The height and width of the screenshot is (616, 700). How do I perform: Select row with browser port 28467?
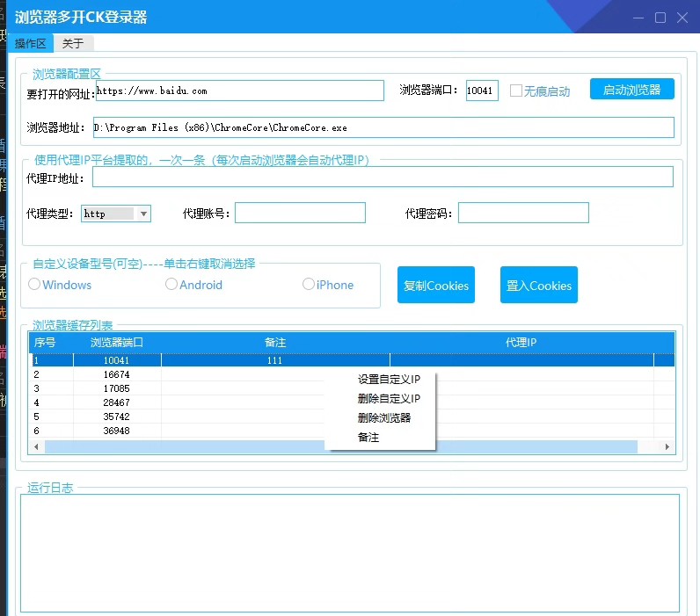116,402
